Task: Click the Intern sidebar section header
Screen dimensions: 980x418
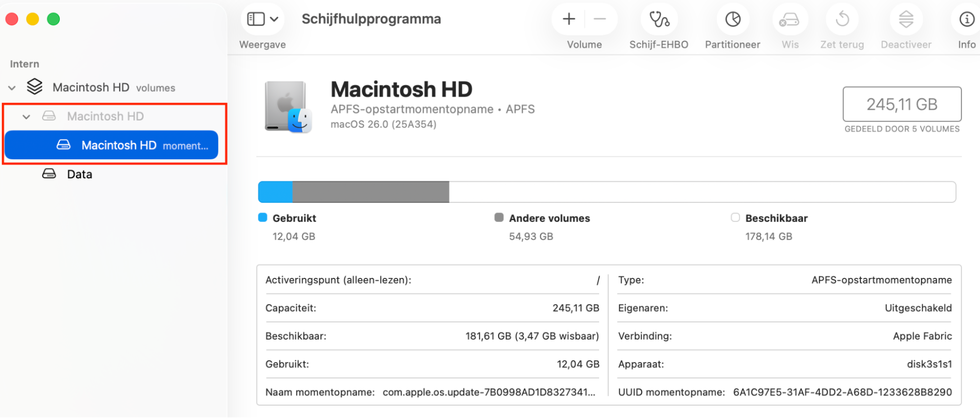Action: click(25, 64)
